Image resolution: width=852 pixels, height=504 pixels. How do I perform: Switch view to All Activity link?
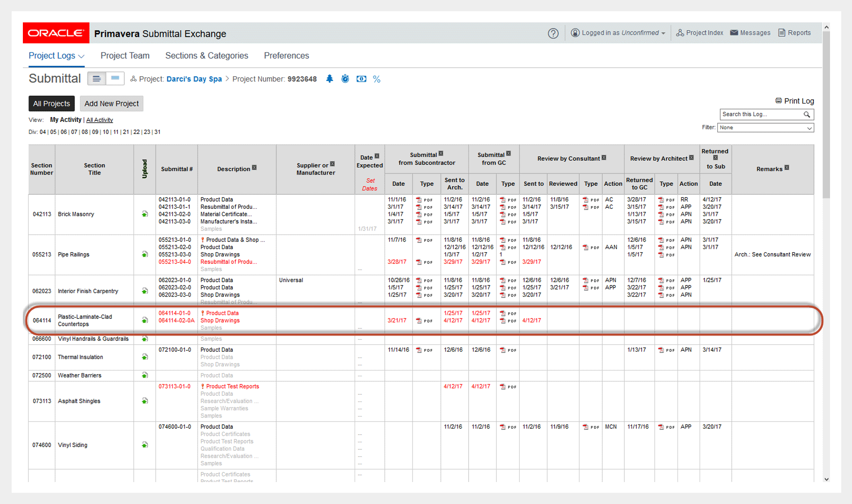[99, 120]
